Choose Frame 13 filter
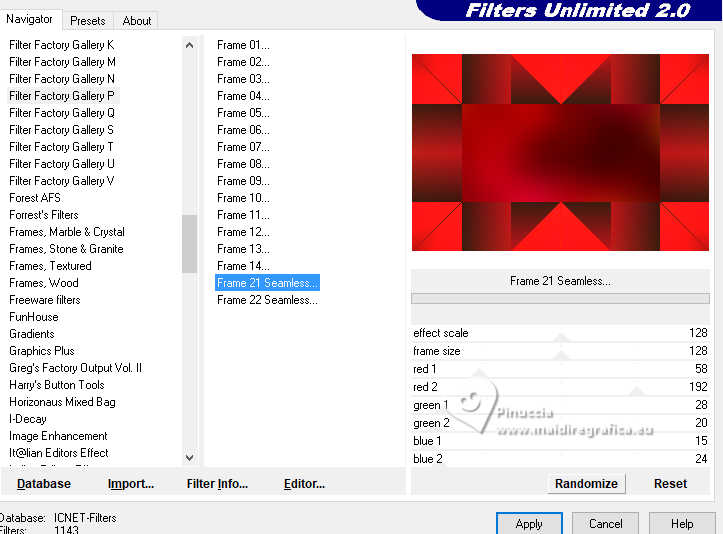Screen dimensions: 723x534 pos(243,249)
